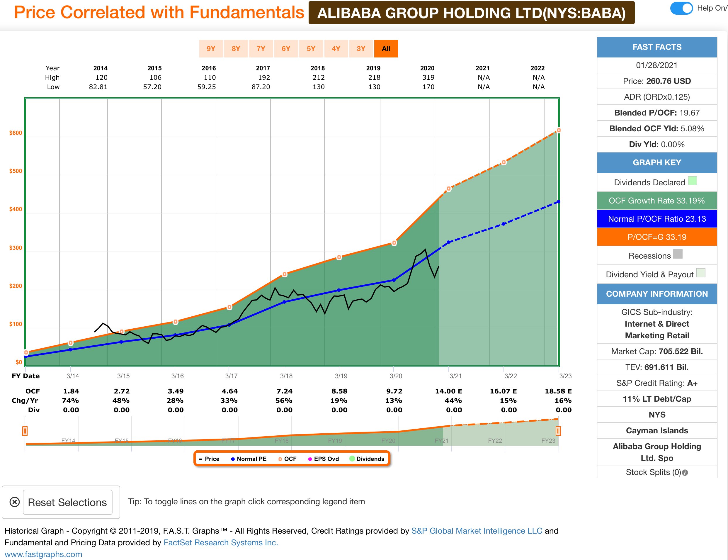728x560 pixels.
Task: Click the X icon beside Reset Selections
Action: point(14,502)
